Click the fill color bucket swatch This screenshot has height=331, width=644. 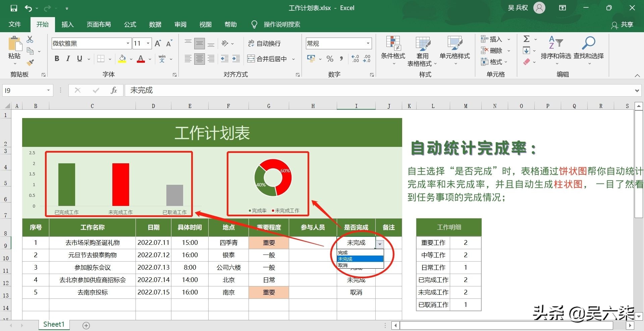pos(122,59)
